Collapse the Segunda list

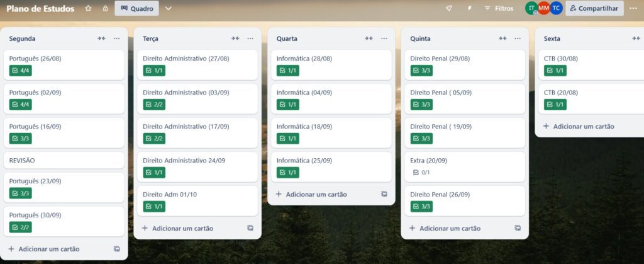101,38
